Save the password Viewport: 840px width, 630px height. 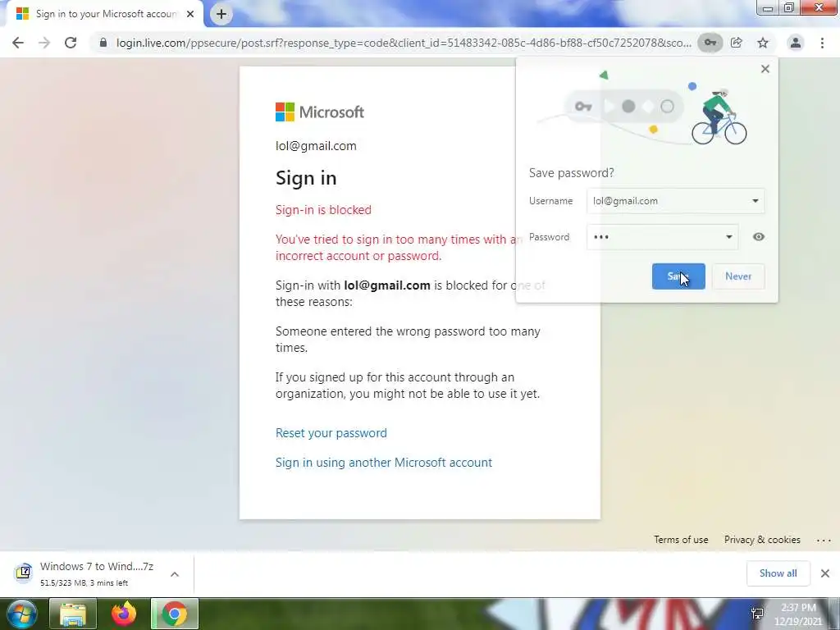[678, 276]
